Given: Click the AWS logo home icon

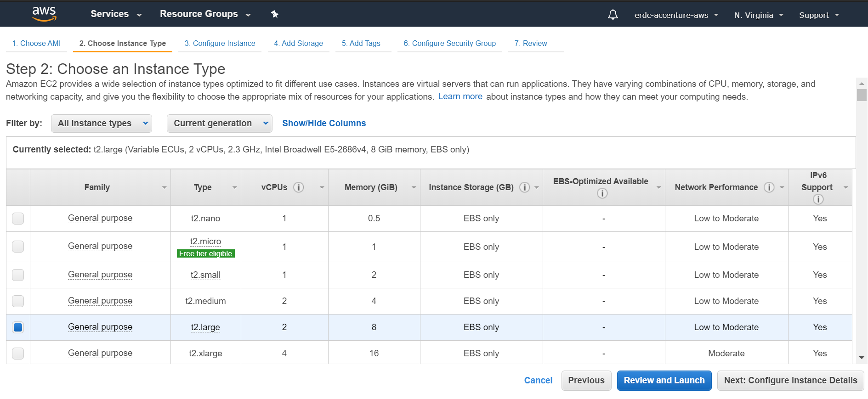Looking at the screenshot, I should pos(44,14).
